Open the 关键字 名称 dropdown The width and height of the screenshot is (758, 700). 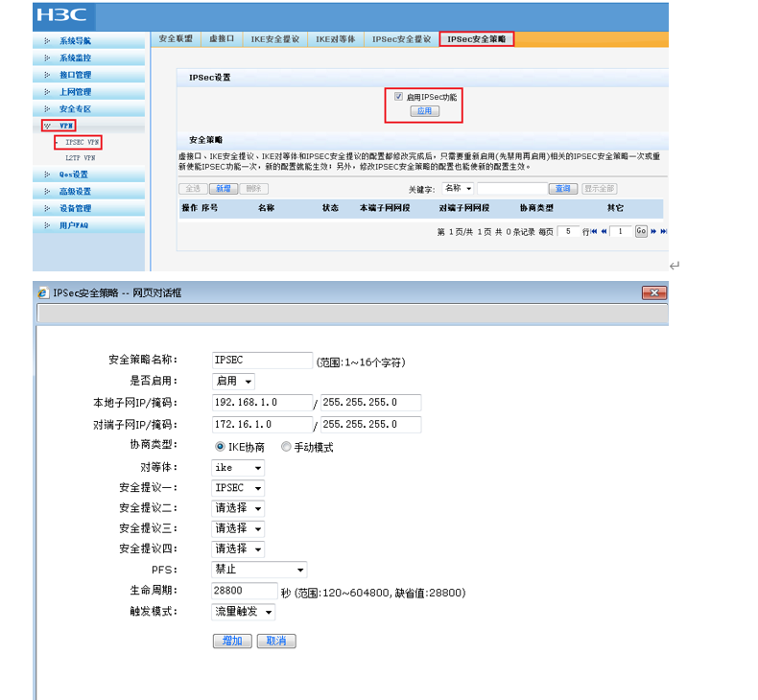[x=459, y=188]
